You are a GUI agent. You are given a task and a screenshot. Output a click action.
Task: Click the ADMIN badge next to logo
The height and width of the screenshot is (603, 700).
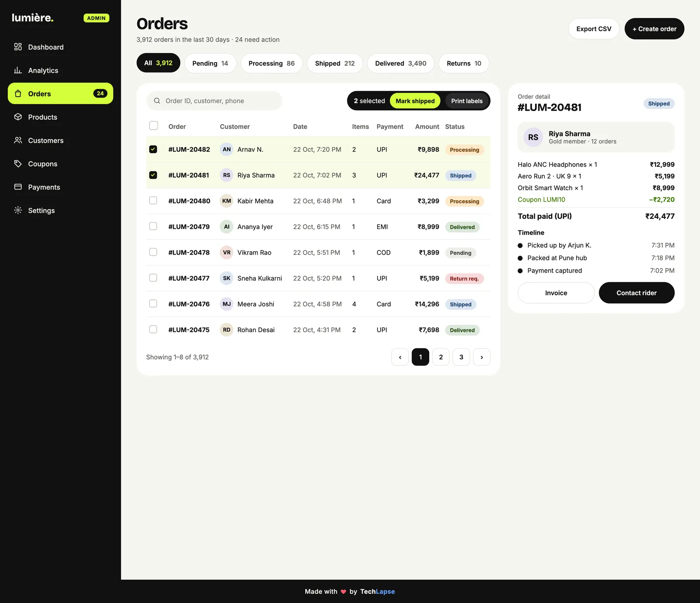[x=96, y=18]
